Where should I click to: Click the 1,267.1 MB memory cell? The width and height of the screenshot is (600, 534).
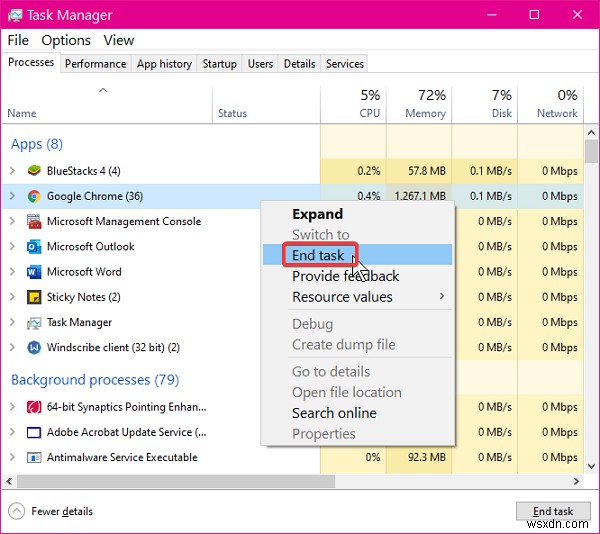tap(420, 196)
